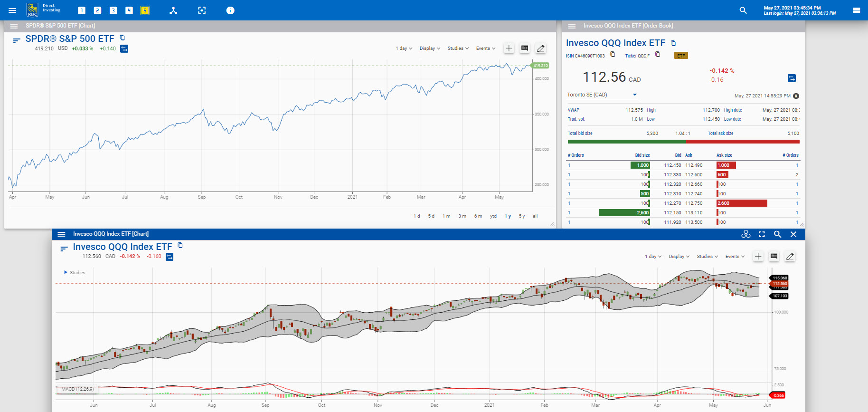Open Invesco QQQ chart window hamburger menu
This screenshot has height=412, width=868.
61,234
